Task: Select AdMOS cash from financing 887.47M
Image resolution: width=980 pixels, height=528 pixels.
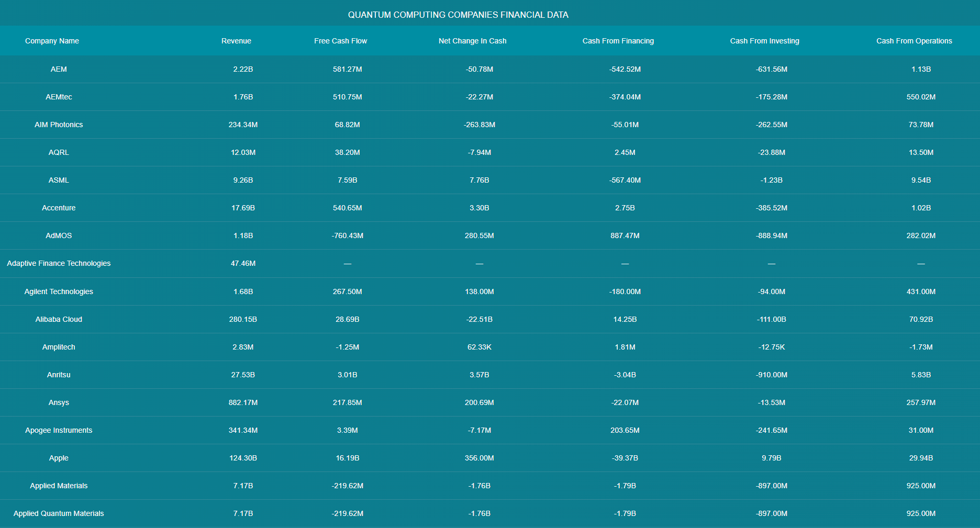Action: click(x=625, y=235)
